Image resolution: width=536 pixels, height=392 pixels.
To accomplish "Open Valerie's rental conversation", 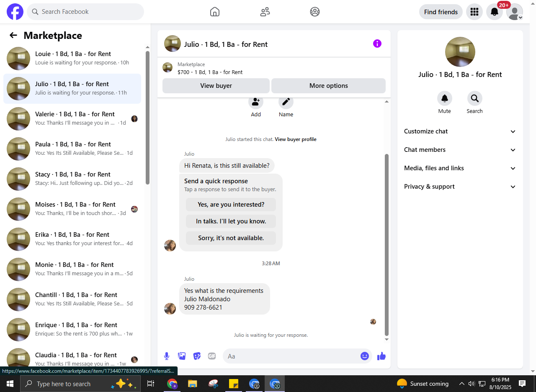I will (x=72, y=119).
